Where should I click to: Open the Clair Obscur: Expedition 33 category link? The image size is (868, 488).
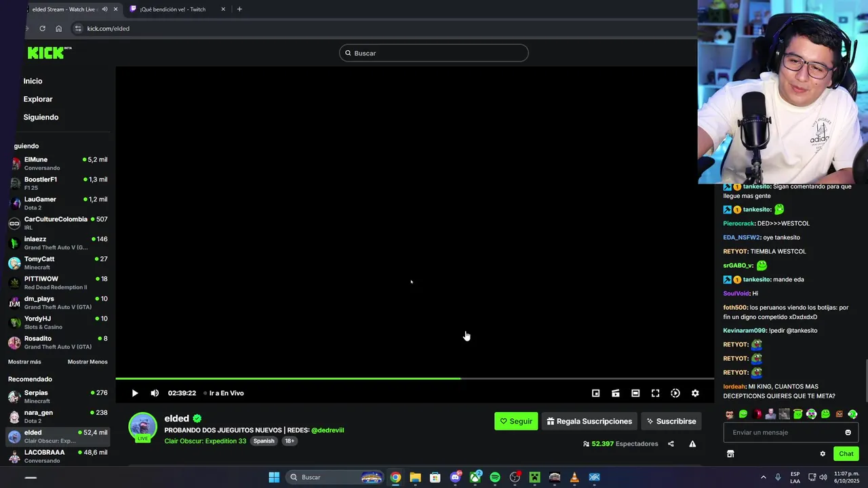[x=205, y=441]
